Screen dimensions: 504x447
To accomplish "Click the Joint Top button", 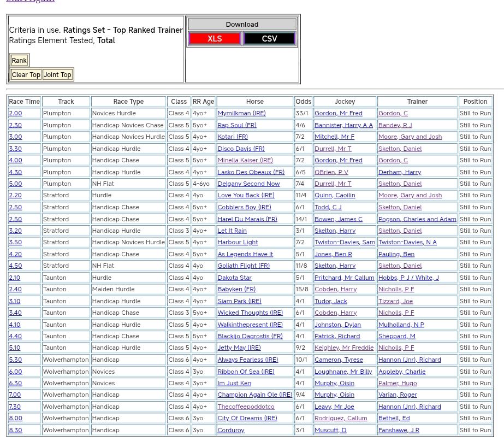I will 58,75.
